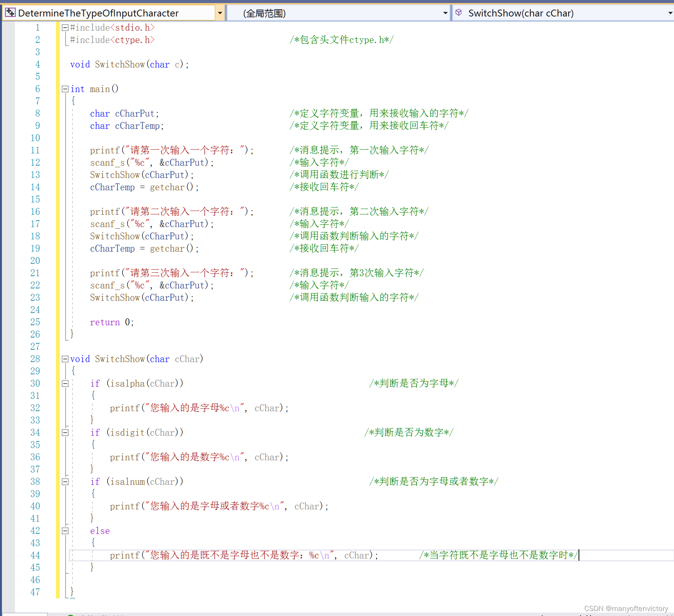Click the purple cube icon beside SwitchShow
Screen dimensions: 674x616
tap(459, 13)
